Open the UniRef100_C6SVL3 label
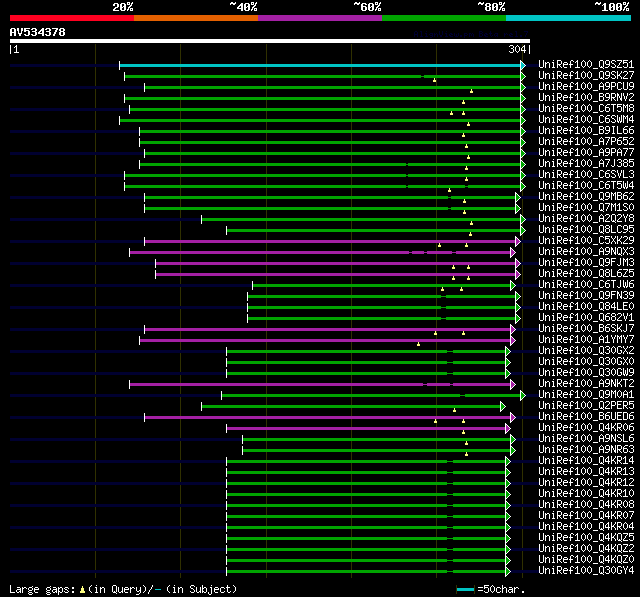Screen dimensions: 640x597 click(x=586, y=175)
